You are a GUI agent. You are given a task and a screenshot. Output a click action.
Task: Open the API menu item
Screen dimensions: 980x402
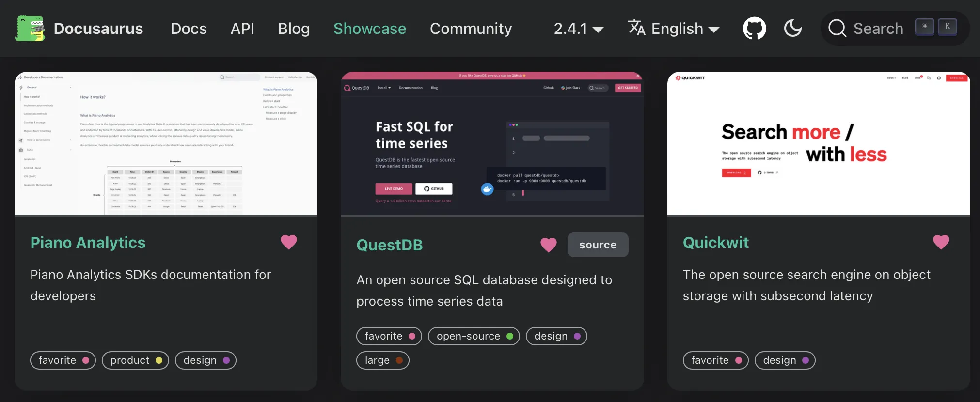[242, 29]
